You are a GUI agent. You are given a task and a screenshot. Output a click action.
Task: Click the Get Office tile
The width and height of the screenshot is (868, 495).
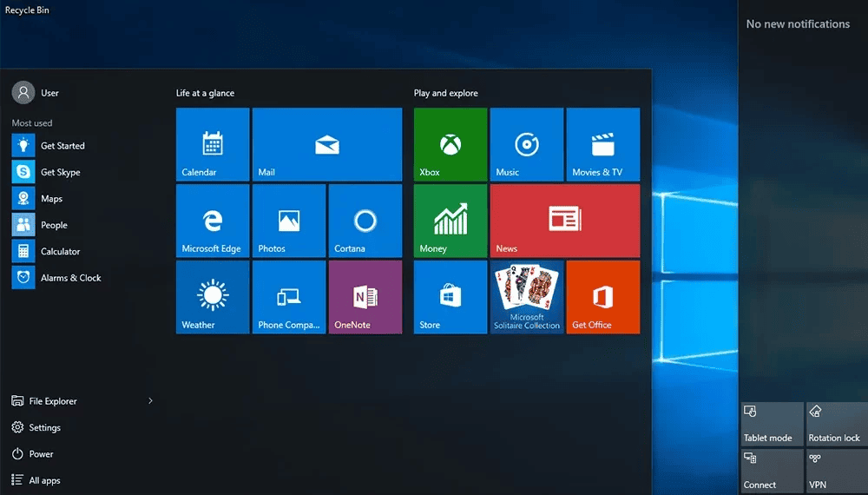click(603, 297)
